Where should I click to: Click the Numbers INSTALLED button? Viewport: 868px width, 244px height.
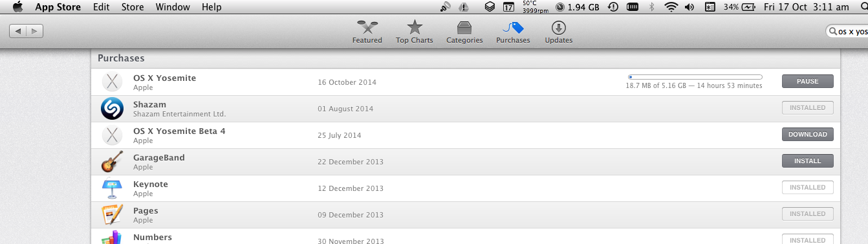pos(808,239)
